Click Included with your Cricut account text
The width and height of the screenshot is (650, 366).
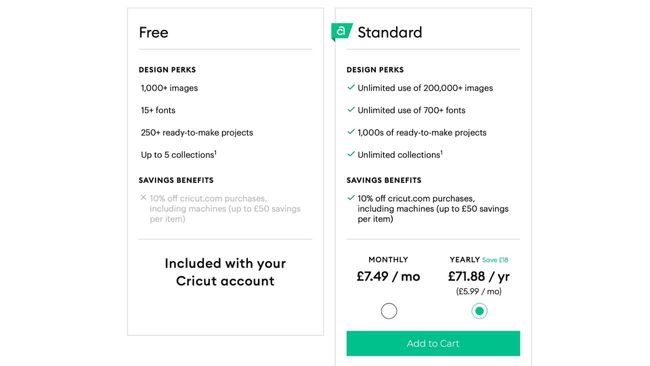click(x=225, y=272)
